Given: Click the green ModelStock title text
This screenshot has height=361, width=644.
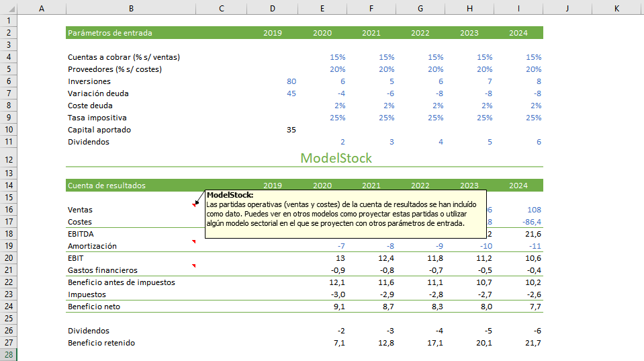Looking at the screenshot, I should pos(336,158).
